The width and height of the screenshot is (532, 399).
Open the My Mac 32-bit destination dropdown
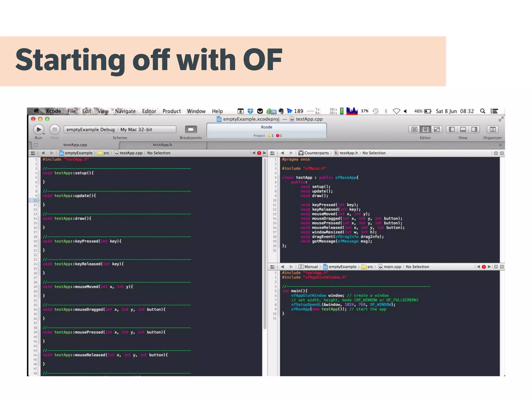coord(136,129)
